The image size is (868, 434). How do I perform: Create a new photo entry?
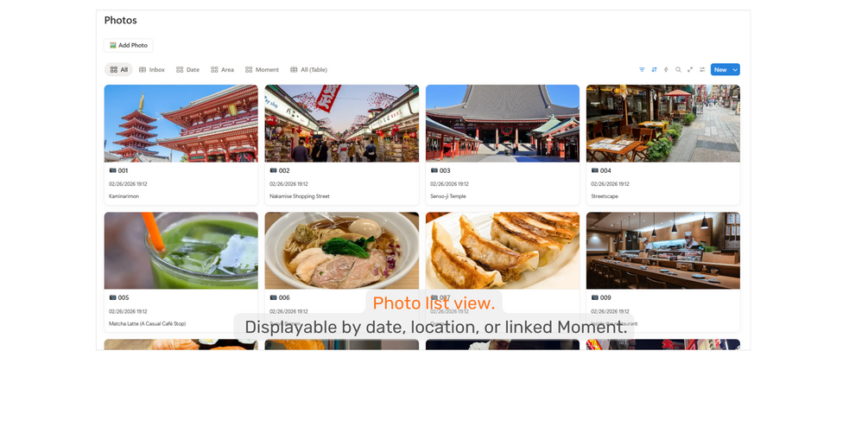(720, 70)
